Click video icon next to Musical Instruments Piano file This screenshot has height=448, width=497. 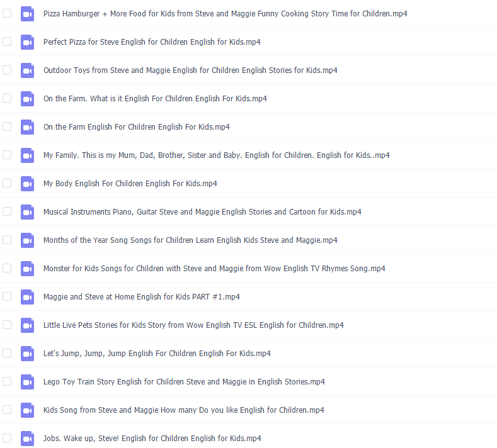coord(27,212)
